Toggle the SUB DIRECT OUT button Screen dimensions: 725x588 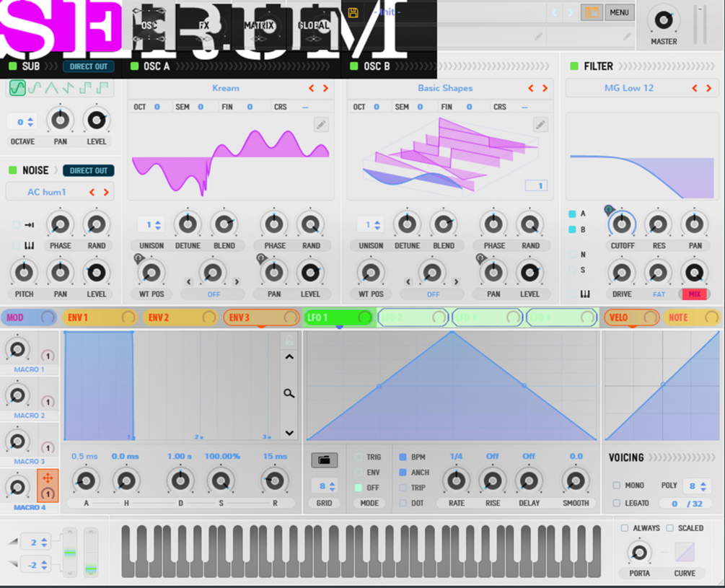pos(88,66)
